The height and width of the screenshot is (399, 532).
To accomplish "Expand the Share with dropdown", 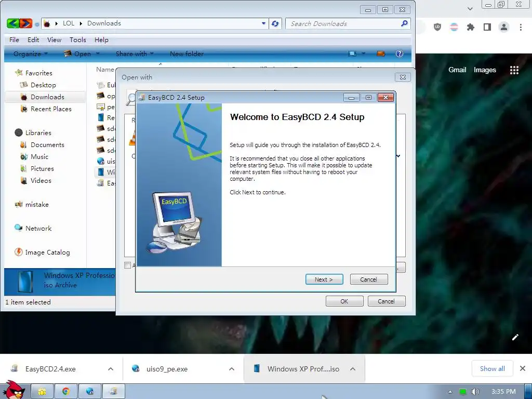I will click(x=135, y=54).
